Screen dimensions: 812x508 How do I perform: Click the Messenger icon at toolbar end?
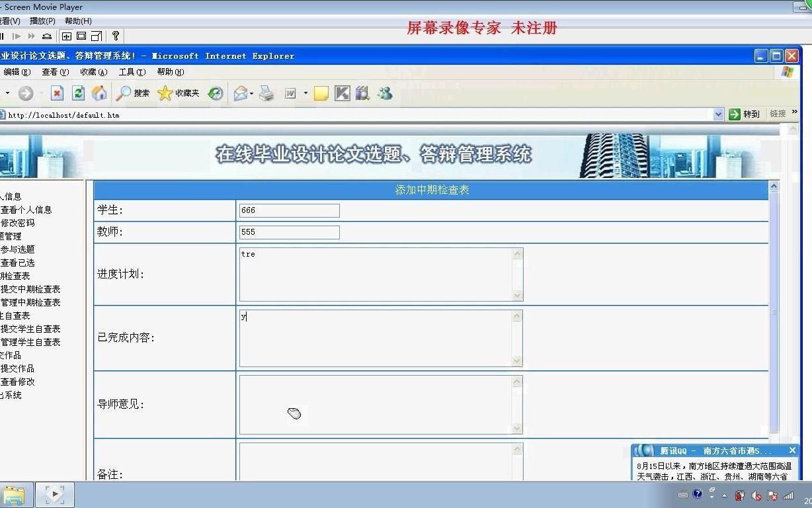click(384, 94)
